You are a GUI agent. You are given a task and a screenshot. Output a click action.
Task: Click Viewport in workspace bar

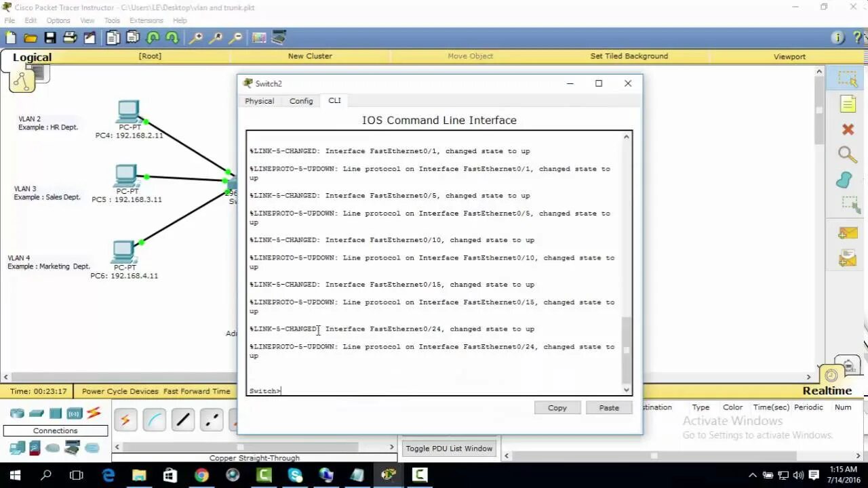tap(789, 57)
